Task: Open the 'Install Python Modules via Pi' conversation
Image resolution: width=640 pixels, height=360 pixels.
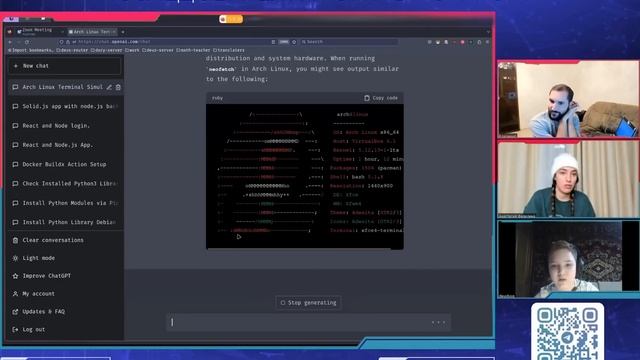Action: 65,203
